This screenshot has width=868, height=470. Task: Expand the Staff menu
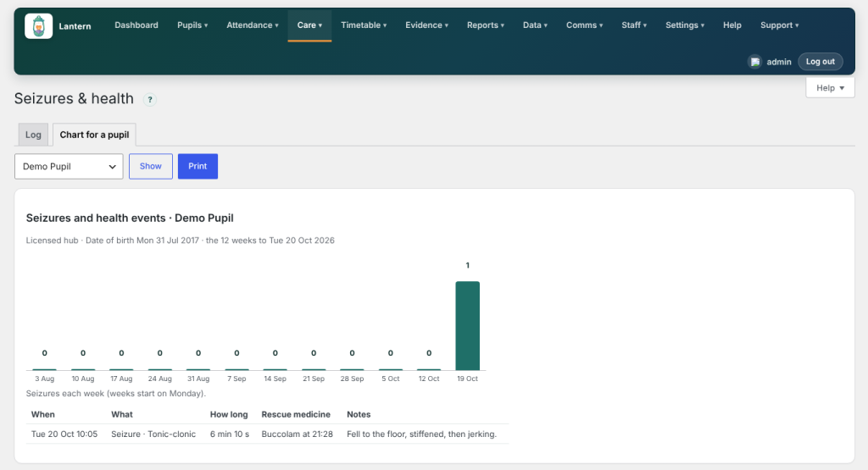click(x=634, y=25)
